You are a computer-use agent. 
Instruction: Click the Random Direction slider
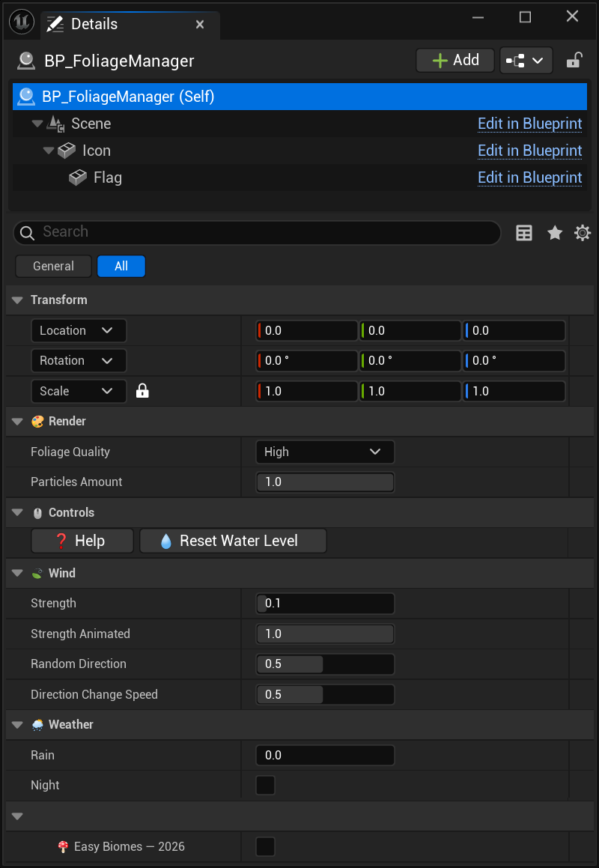point(325,664)
